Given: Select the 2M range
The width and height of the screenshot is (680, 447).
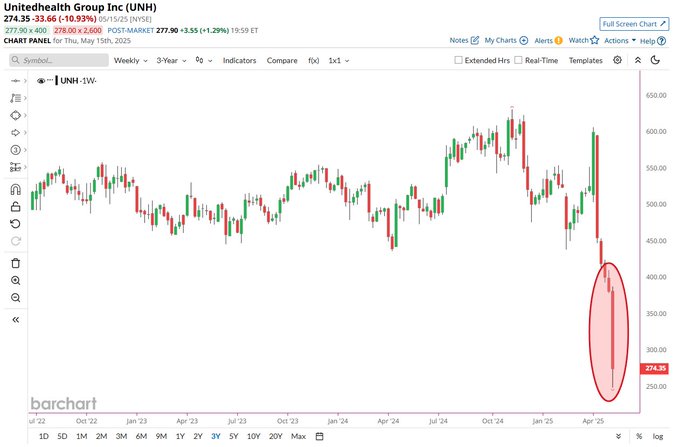Looking at the screenshot, I should (x=101, y=436).
